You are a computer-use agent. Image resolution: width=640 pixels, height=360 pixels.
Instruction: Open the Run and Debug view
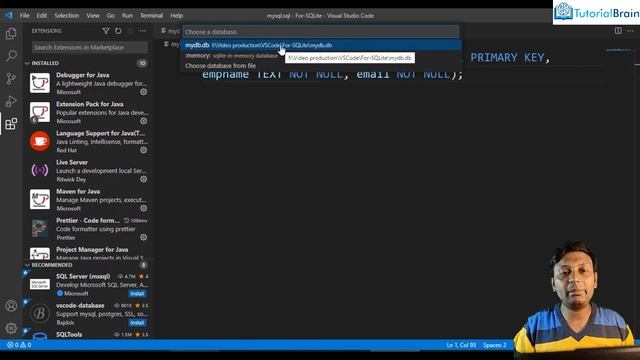point(11,101)
